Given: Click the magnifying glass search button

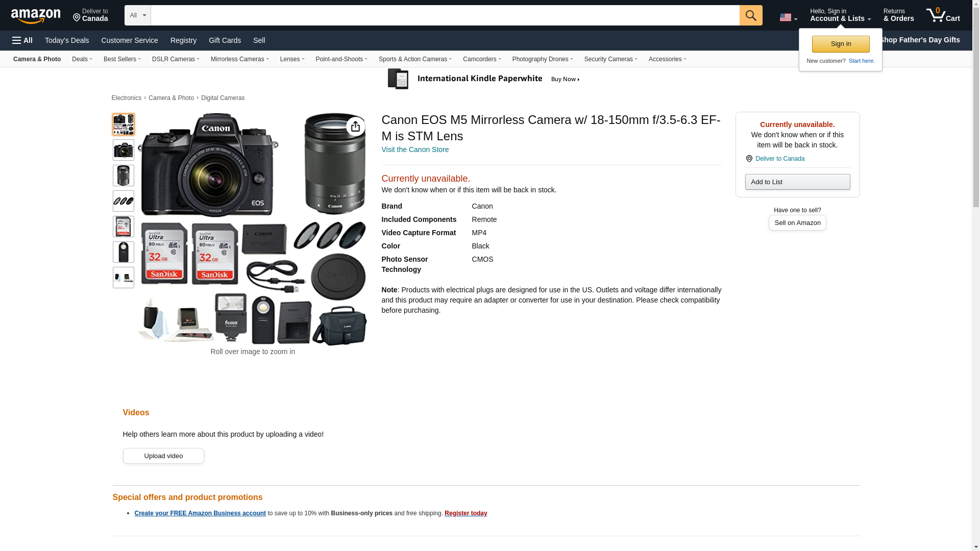Looking at the screenshot, I should (750, 15).
